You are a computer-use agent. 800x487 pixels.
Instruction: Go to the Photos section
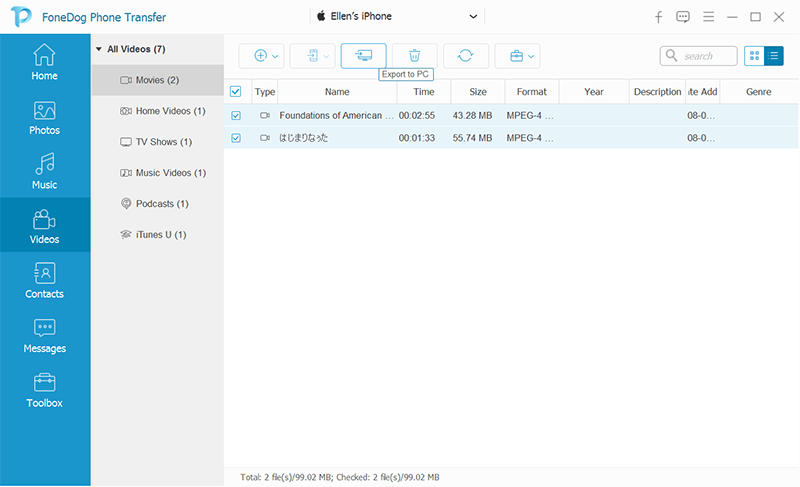[44, 117]
